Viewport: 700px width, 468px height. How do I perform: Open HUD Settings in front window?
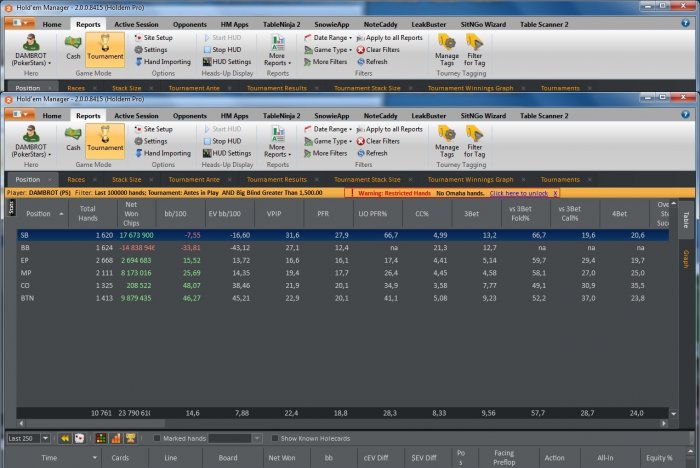227,153
